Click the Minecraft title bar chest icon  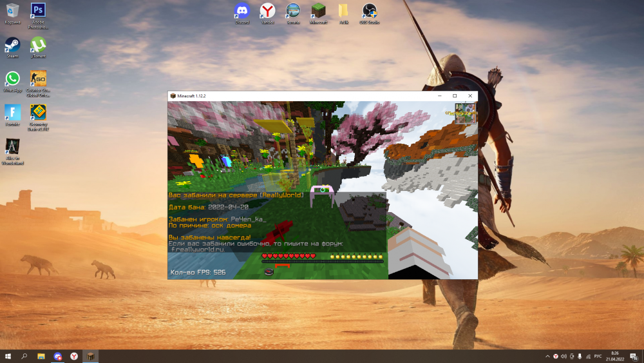(173, 96)
